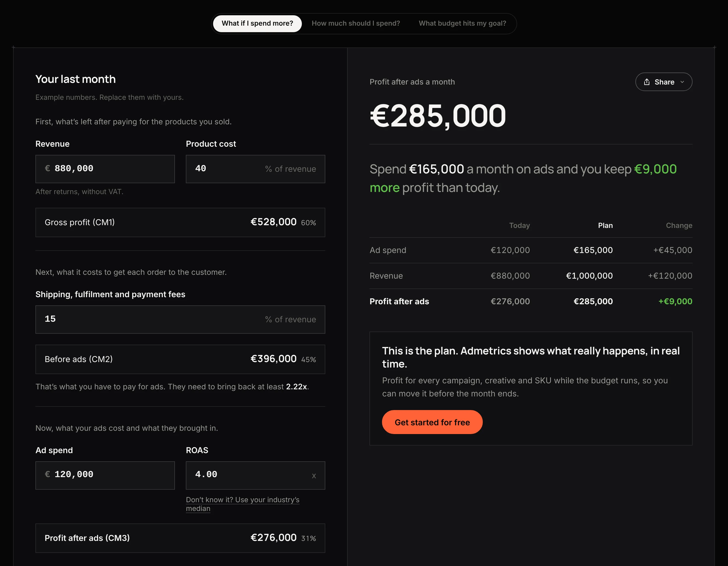728x566 pixels.
Task: Open 'What budget hits my goal?' tab
Action: 462,23
